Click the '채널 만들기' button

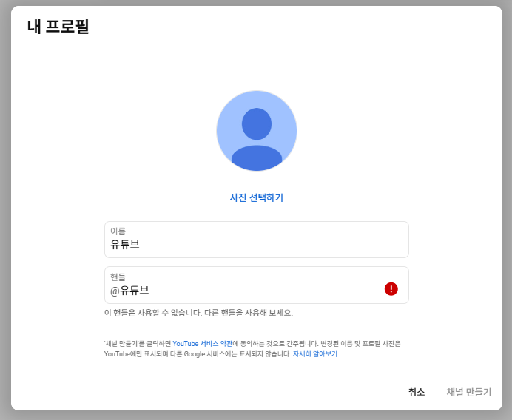(x=469, y=392)
